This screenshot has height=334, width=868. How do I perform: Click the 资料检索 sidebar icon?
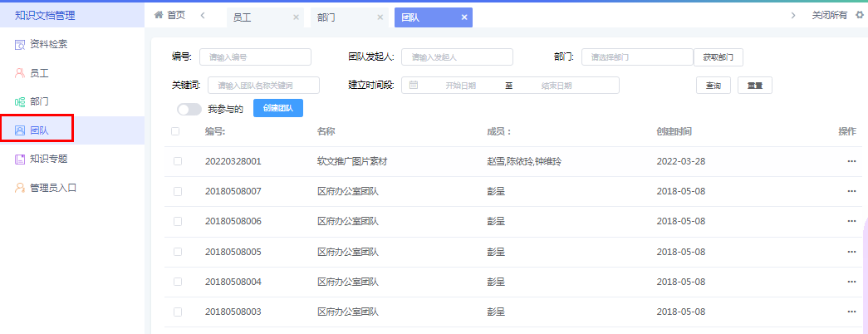(20, 44)
